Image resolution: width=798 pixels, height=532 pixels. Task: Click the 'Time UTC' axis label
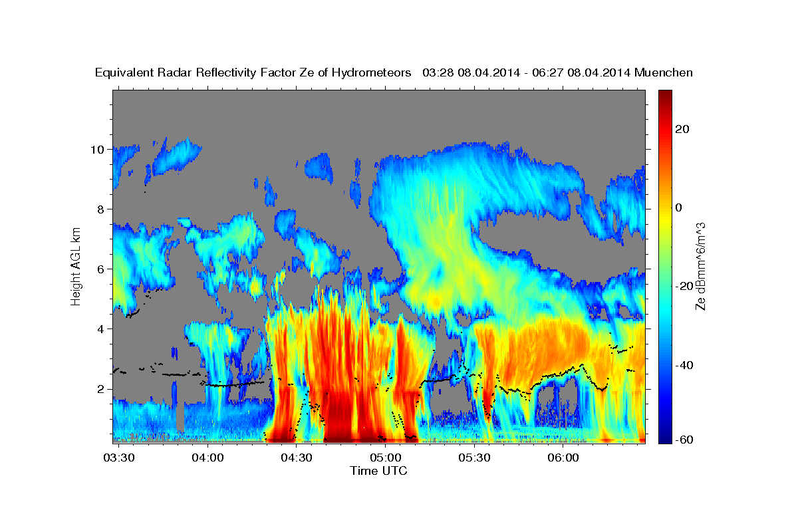(x=378, y=471)
